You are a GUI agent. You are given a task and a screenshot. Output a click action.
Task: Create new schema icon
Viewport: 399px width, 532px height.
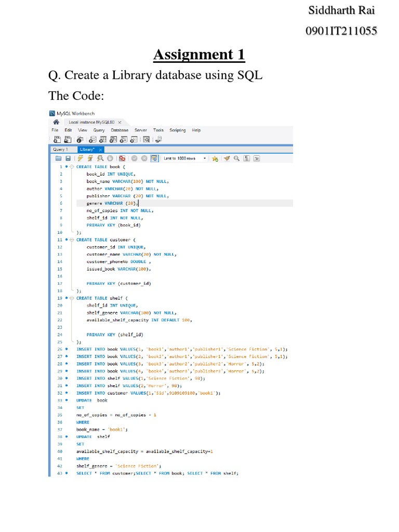92,139
